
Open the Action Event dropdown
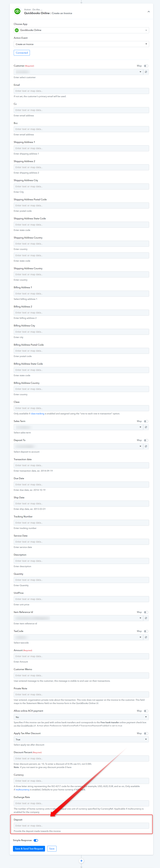pyautogui.click(x=81, y=44)
